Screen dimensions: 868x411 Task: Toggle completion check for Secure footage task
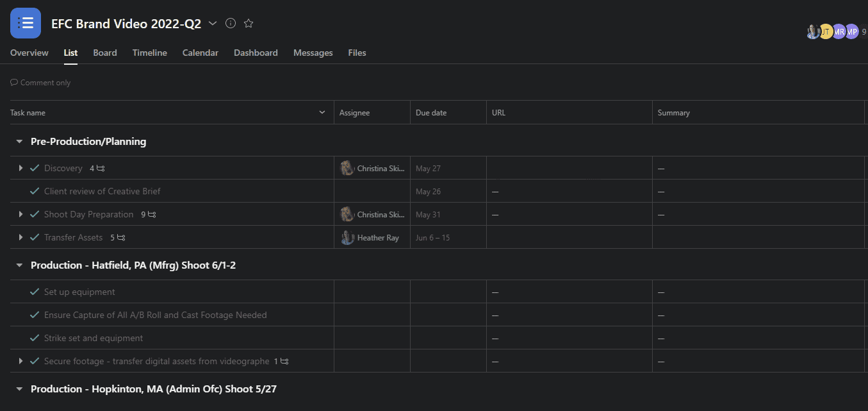tap(35, 361)
